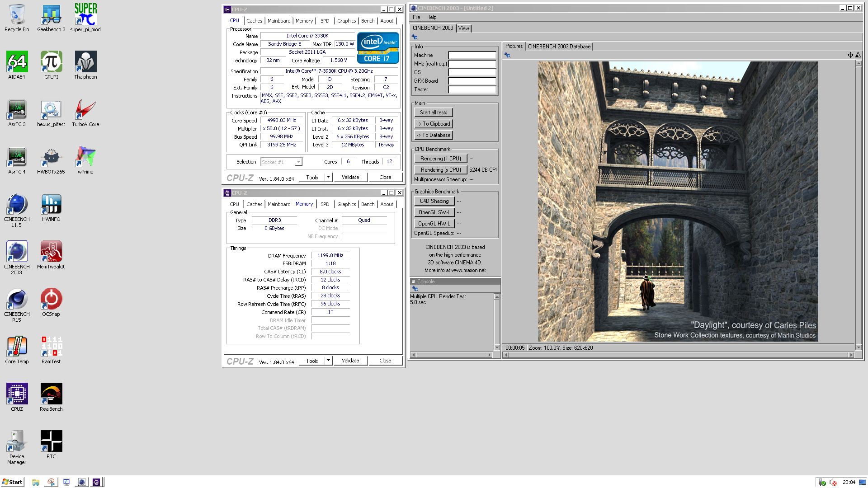The image size is (868, 488).
Task: Click the -> To Database button
Action: [434, 135]
